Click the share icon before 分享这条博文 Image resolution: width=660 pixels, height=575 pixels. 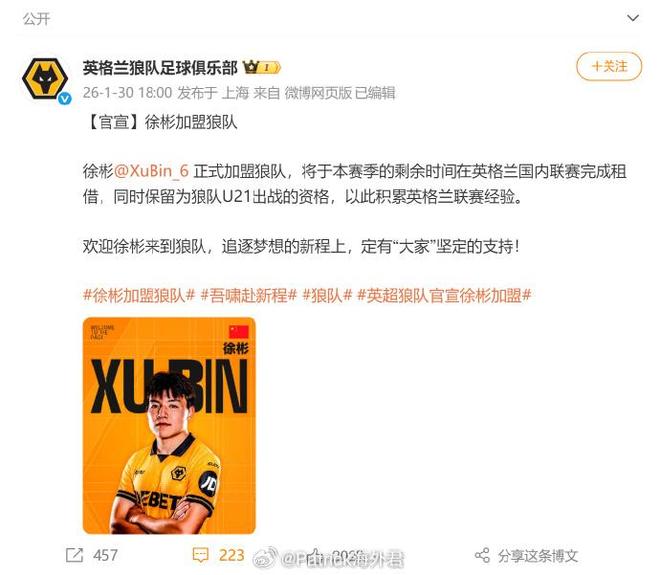(482, 556)
